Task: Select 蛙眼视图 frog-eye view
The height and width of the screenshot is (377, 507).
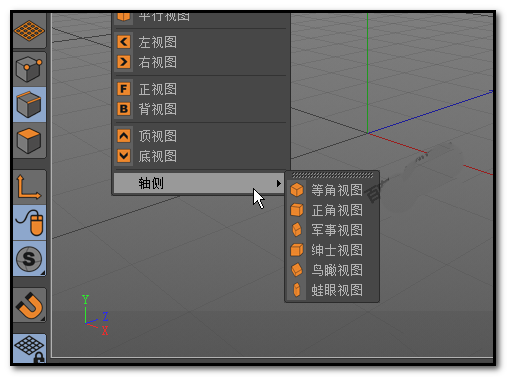Action: coord(332,290)
